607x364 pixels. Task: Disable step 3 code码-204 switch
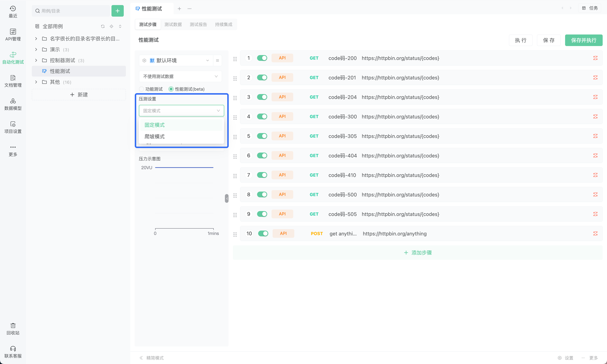262,97
